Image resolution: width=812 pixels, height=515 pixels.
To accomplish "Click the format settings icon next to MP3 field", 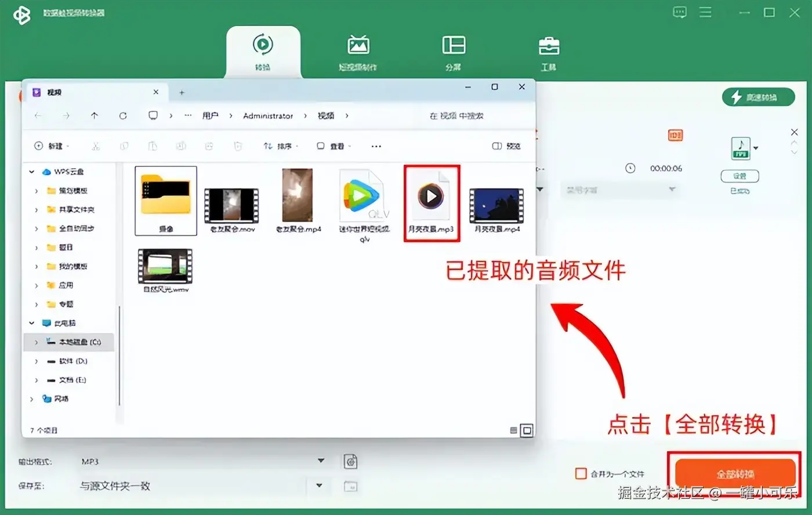I will 350,462.
